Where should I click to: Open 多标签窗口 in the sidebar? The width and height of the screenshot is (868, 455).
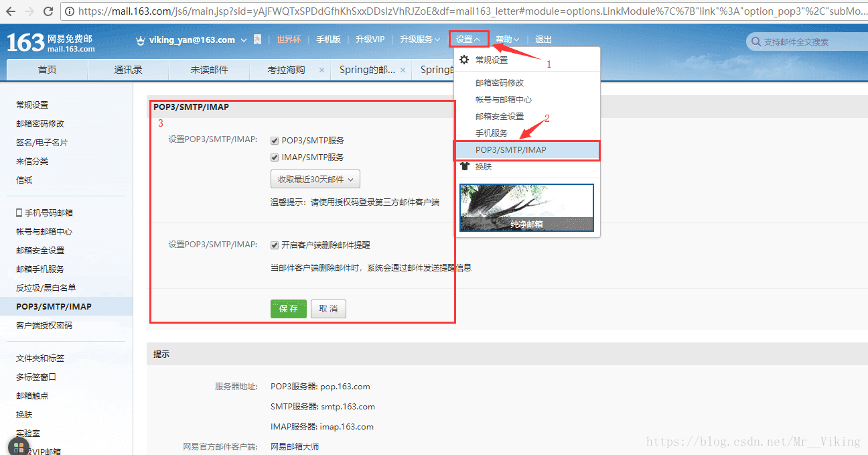[x=36, y=377]
